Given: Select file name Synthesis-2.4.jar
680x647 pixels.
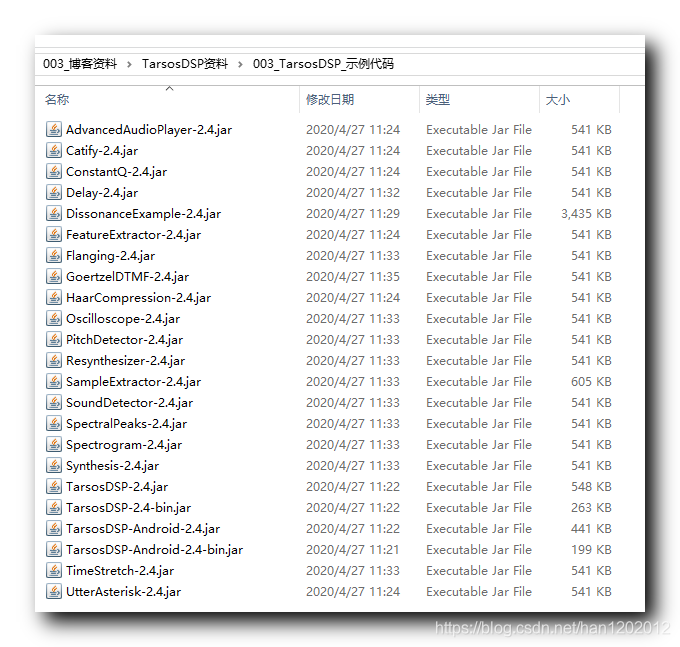Looking at the screenshot, I should [x=112, y=466].
